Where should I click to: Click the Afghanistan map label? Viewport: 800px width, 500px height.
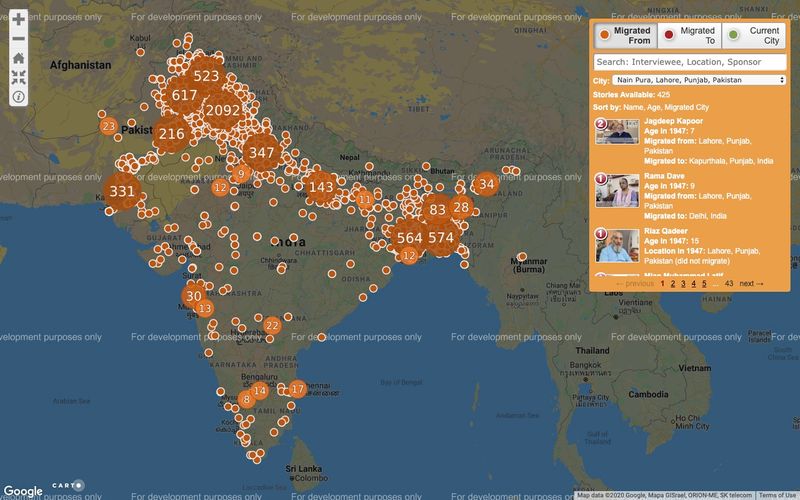click(x=80, y=65)
